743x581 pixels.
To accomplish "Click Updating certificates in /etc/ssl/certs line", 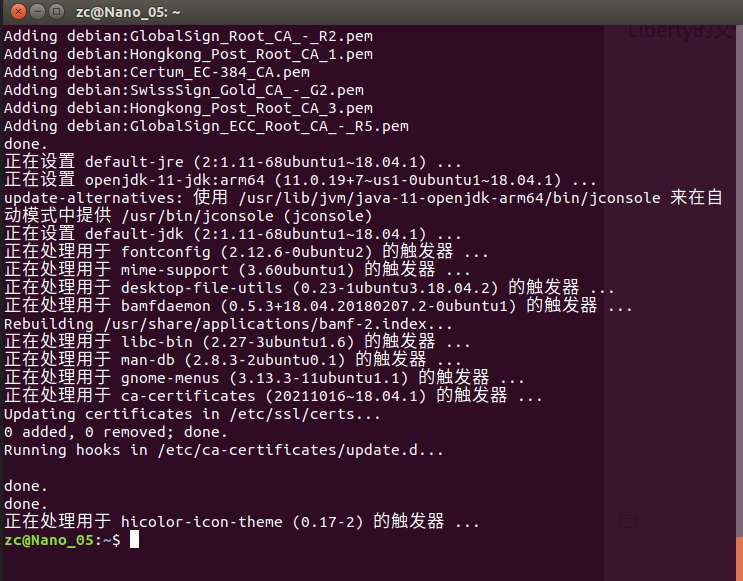I will (192, 414).
